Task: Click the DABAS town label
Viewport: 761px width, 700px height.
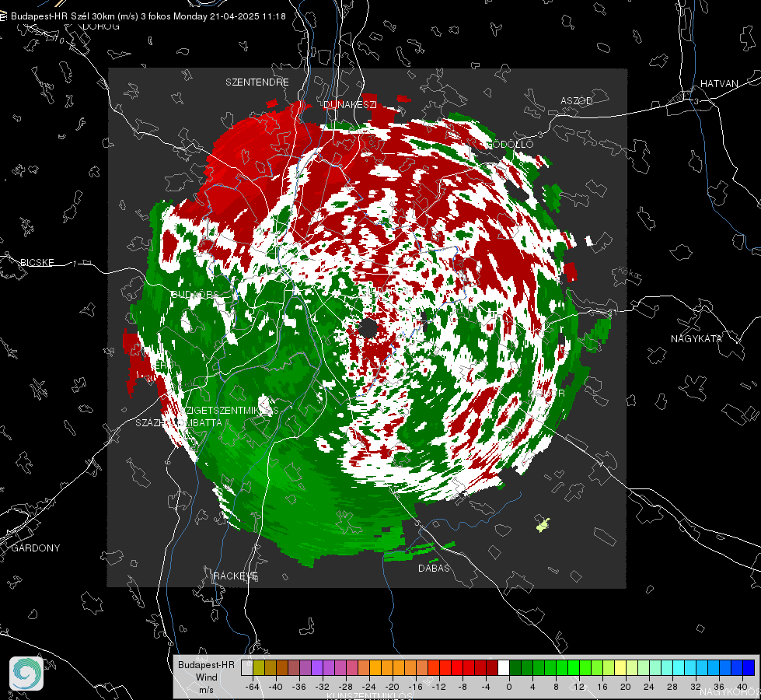Action: 434,569
